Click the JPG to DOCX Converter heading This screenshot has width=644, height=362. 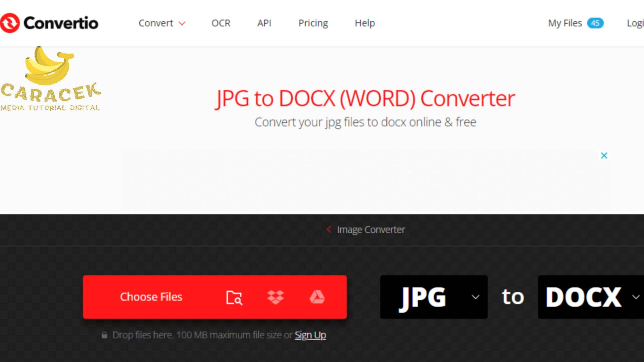[365, 99]
